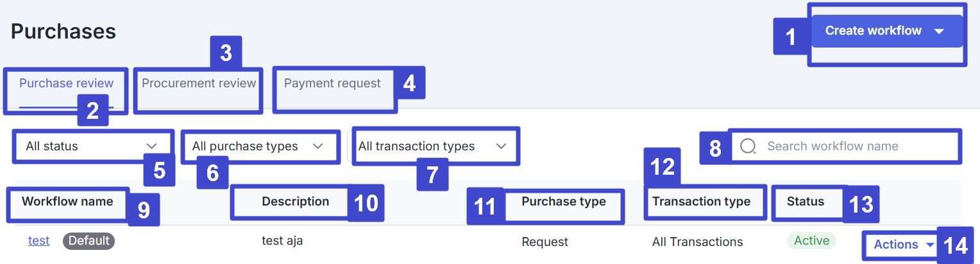Go to the Payment request tab

point(332,84)
